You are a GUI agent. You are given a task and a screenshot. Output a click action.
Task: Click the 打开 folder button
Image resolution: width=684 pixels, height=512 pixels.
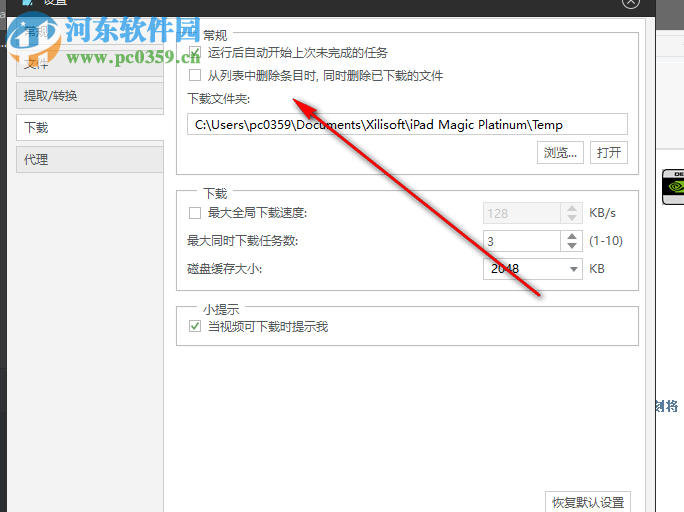tap(609, 153)
